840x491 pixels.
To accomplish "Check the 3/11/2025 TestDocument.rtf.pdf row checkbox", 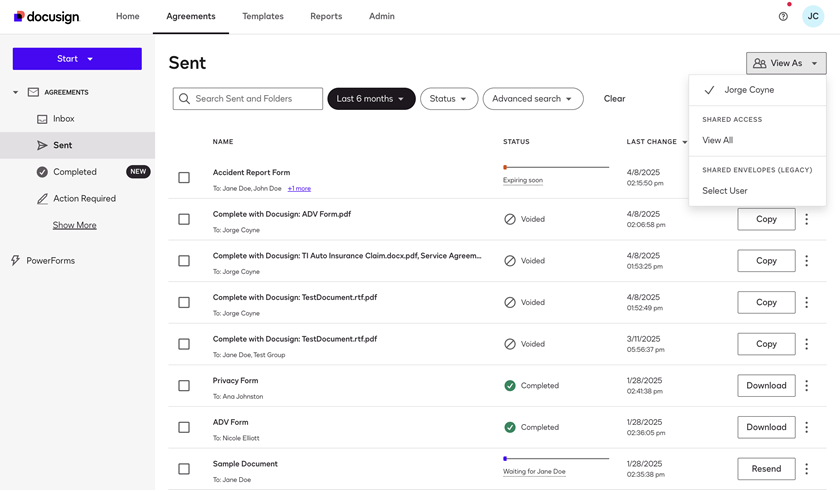I will click(x=184, y=344).
